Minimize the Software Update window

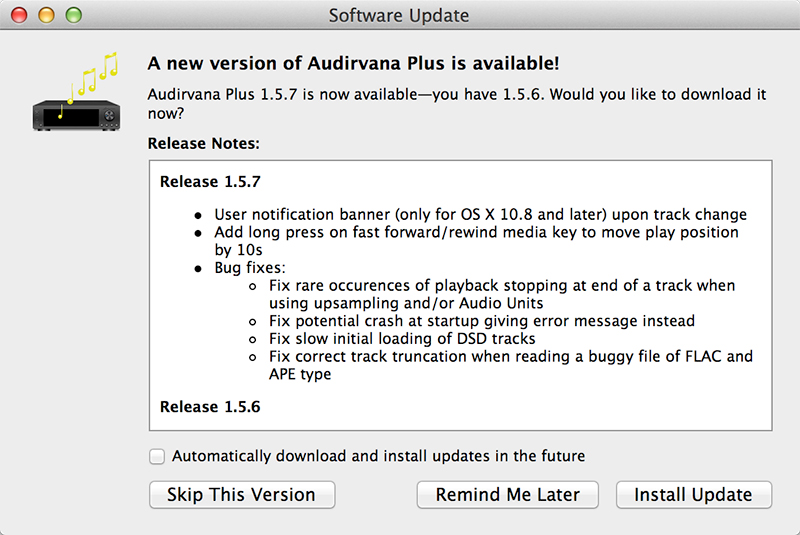[46, 15]
